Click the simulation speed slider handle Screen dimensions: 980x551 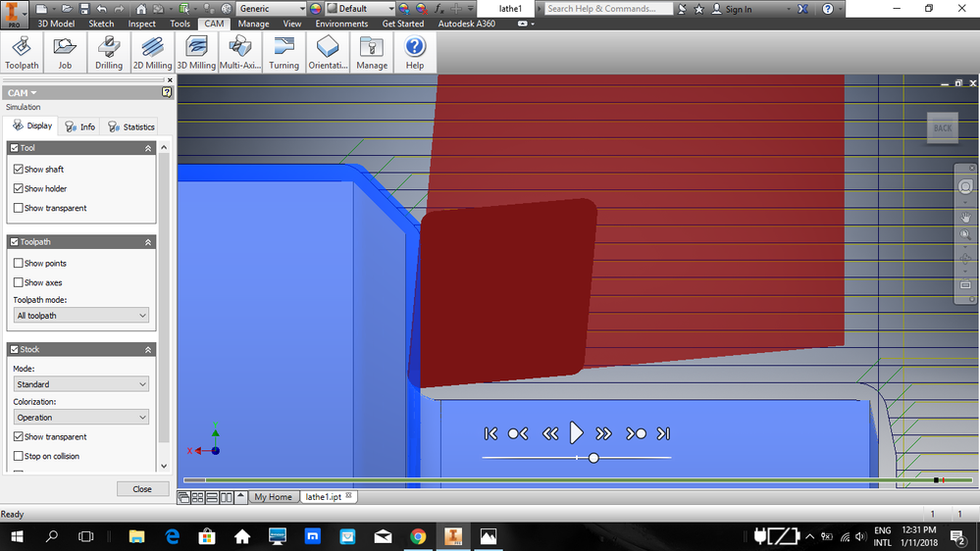pyautogui.click(x=593, y=458)
